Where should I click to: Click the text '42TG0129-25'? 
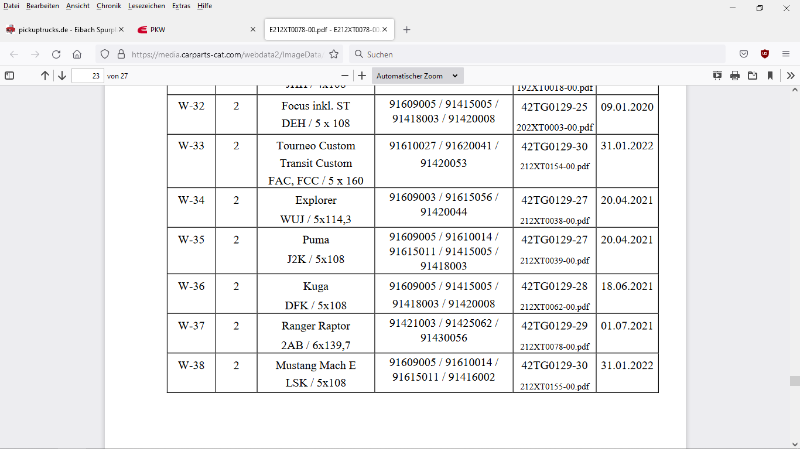point(554,107)
